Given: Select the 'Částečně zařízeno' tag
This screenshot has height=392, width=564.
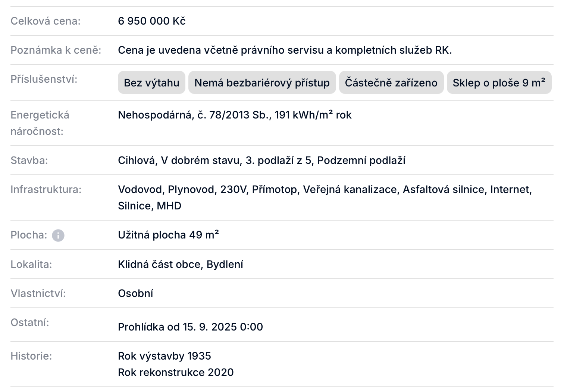Looking at the screenshot, I should point(391,82).
